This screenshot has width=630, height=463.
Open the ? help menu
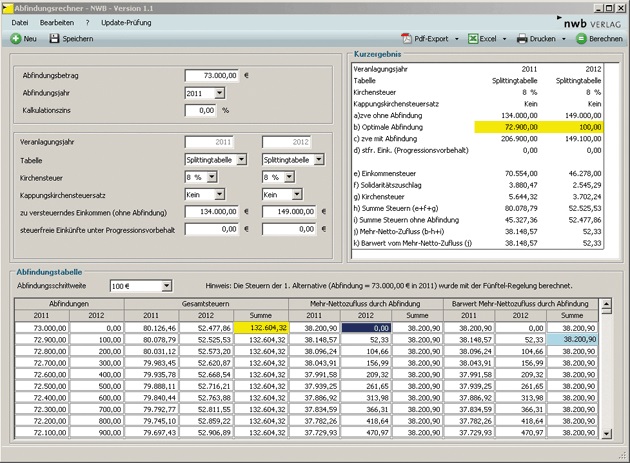(87, 21)
